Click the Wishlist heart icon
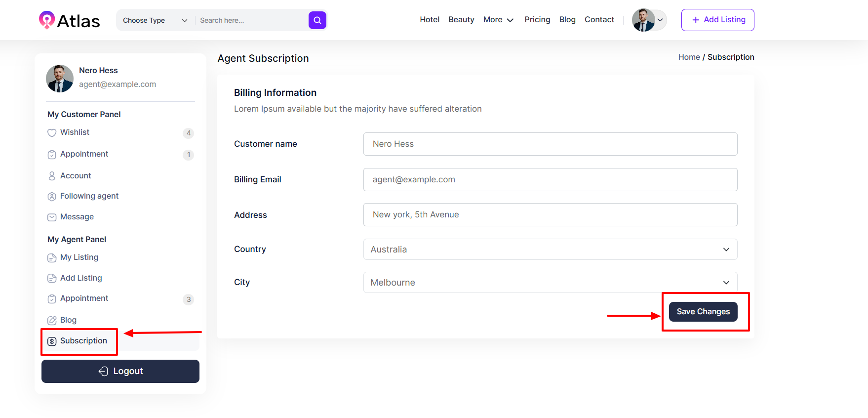 tap(52, 133)
